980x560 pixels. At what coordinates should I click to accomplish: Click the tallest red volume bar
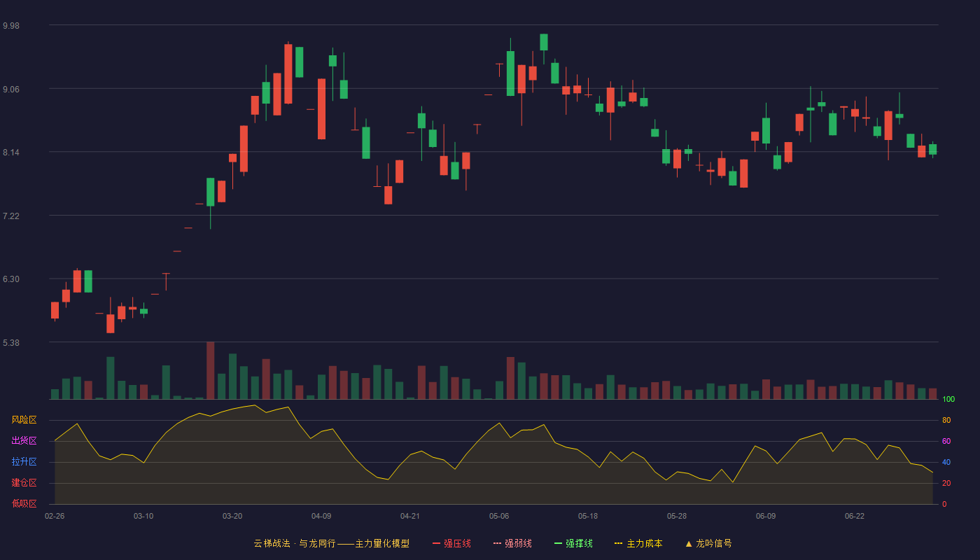tap(211, 370)
